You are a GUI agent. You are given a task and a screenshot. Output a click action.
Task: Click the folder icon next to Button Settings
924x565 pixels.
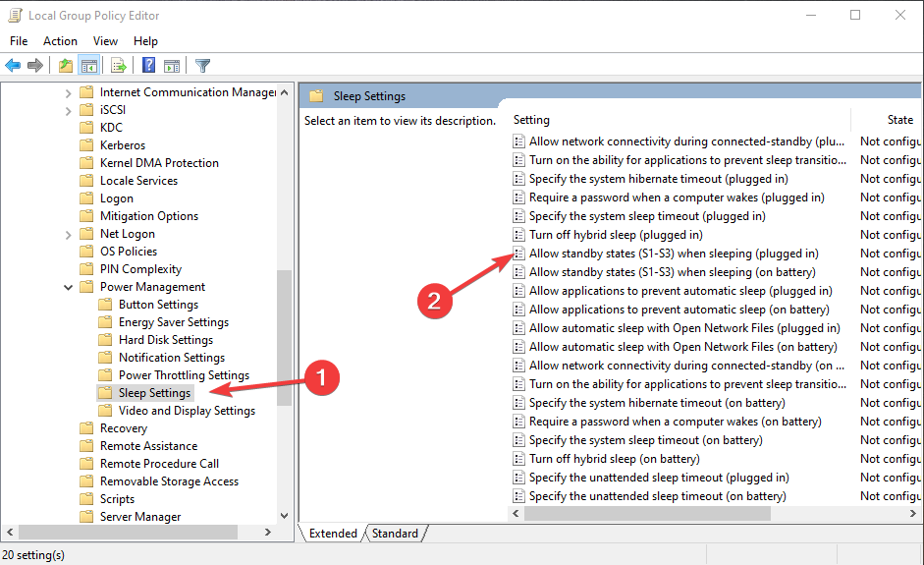tap(105, 305)
